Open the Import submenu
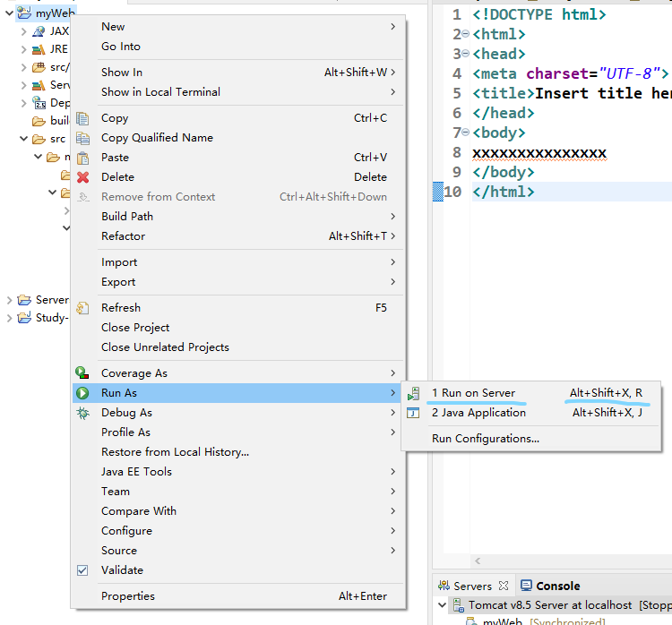The width and height of the screenshot is (672, 625). [x=238, y=262]
